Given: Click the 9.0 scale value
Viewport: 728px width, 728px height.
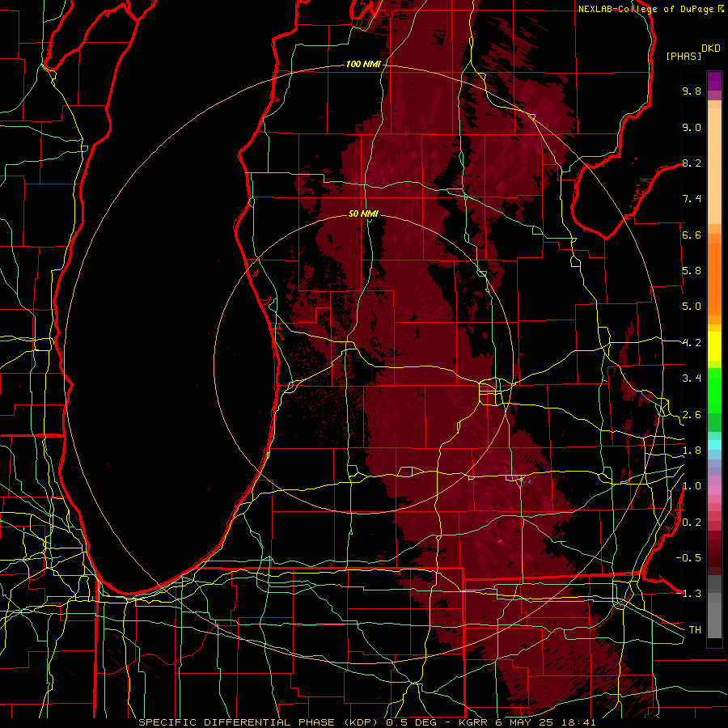Looking at the screenshot, I should pos(692,127).
